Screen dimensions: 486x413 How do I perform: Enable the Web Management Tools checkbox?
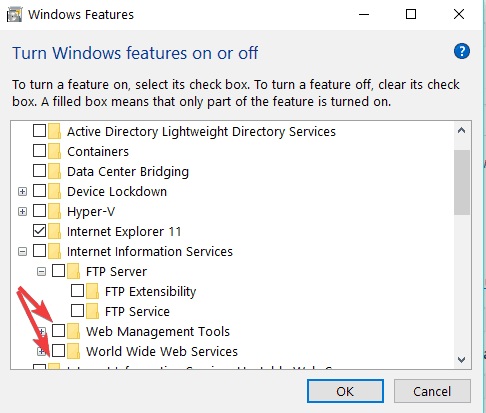tap(59, 331)
